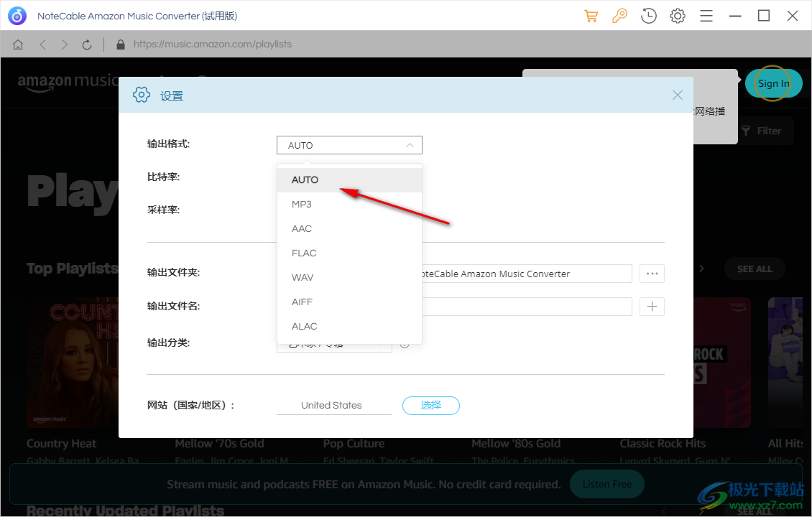Click the 输出格式 label
The height and width of the screenshot is (517, 812).
pos(168,144)
